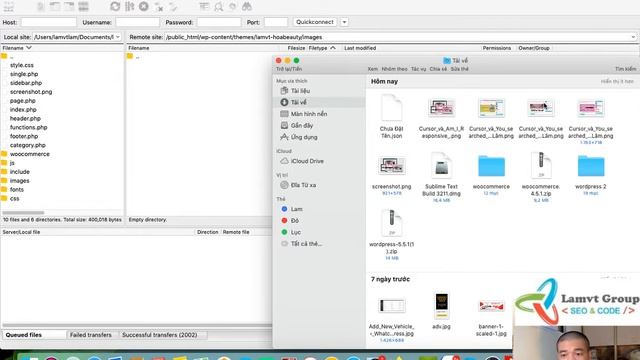Sort remote list by Filetype header
This screenshot has width=640, height=360.
322,48
